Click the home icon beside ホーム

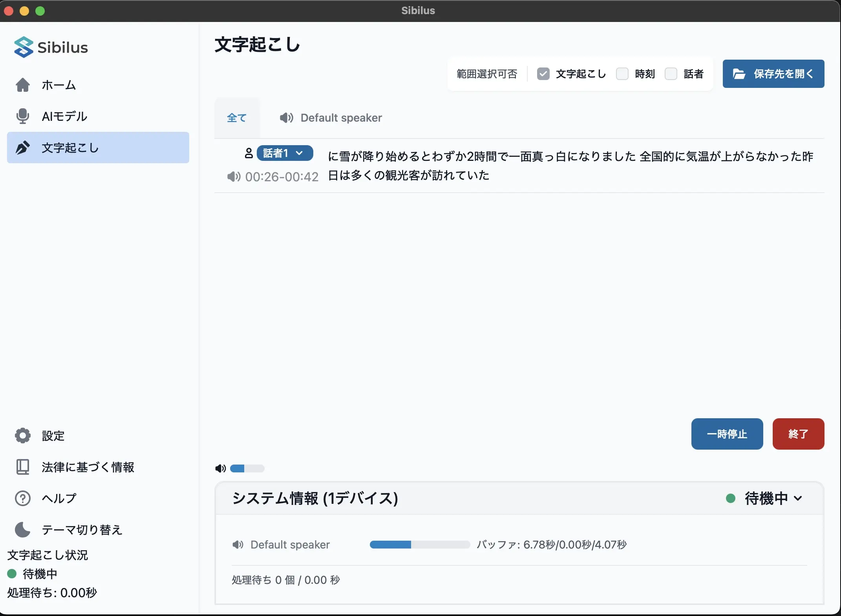point(23,85)
